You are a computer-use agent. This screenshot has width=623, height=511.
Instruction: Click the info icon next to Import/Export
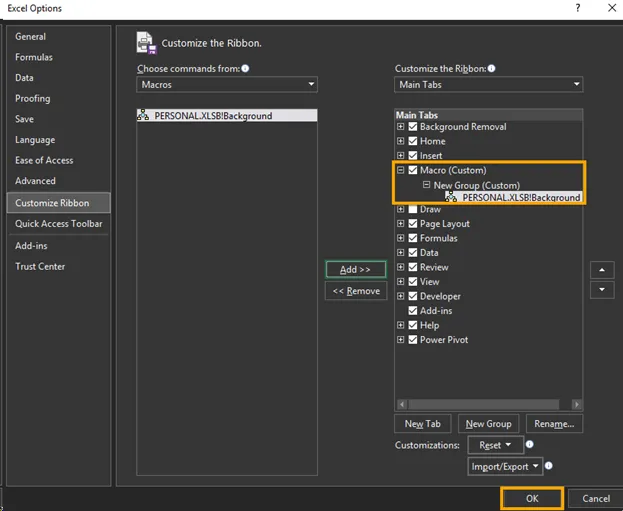[x=549, y=465]
